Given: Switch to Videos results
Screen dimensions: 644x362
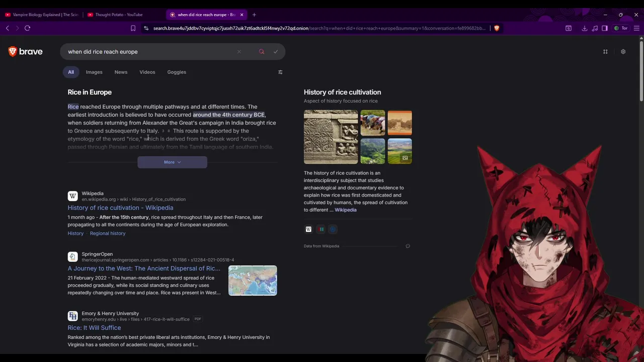Looking at the screenshot, I should (147, 72).
